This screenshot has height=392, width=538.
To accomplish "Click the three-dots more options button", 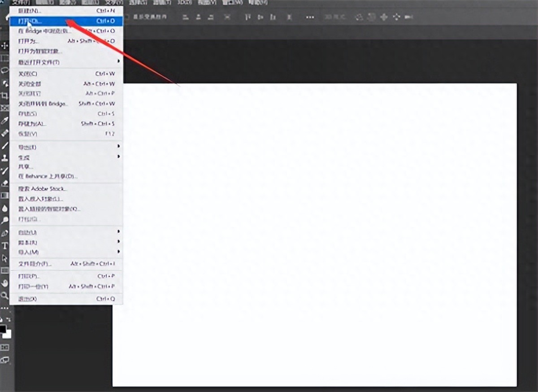I will tap(310, 17).
